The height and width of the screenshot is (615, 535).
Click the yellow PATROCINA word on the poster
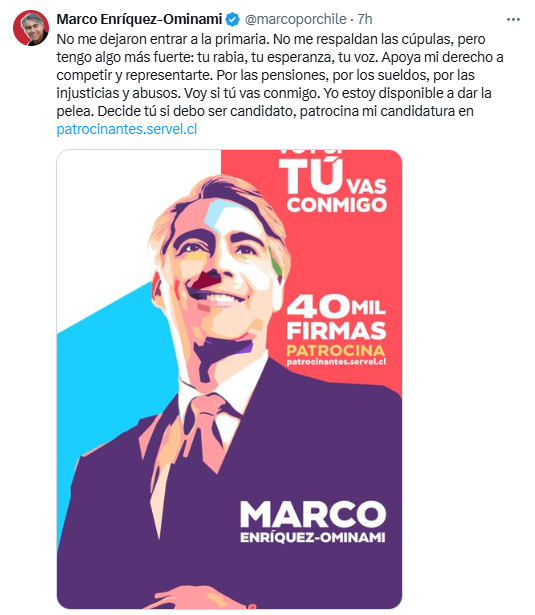click(336, 350)
